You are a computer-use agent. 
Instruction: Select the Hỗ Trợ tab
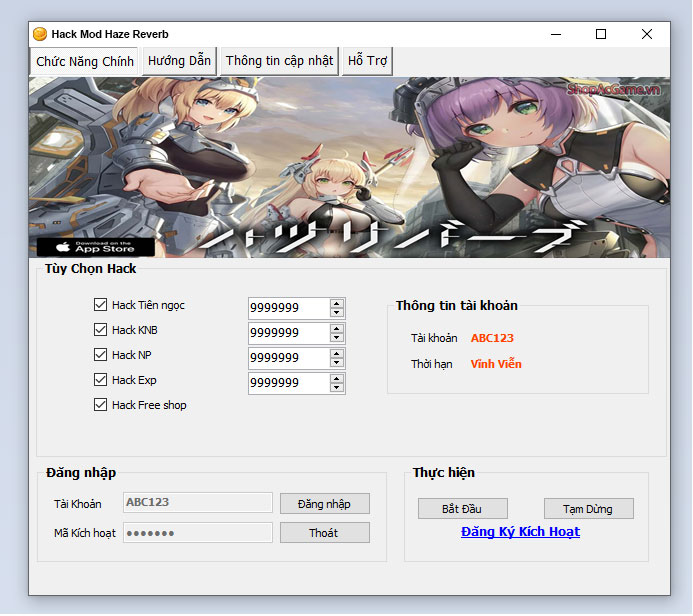point(367,61)
